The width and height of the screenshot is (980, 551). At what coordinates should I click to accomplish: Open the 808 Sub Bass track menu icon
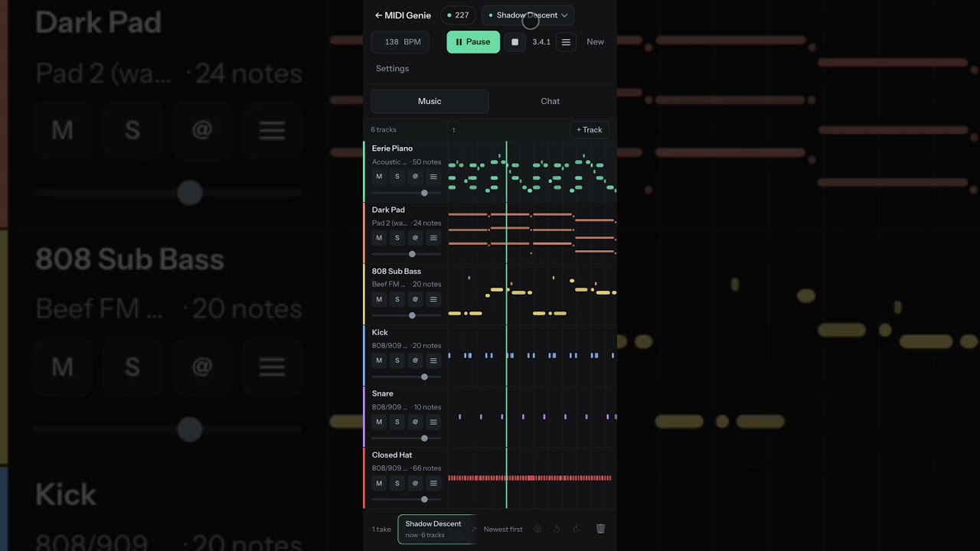[433, 299]
